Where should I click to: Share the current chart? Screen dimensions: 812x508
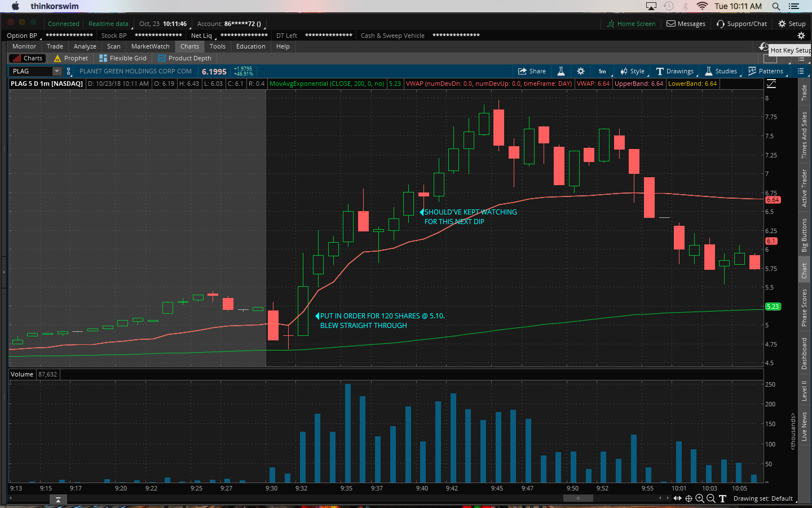(x=532, y=71)
